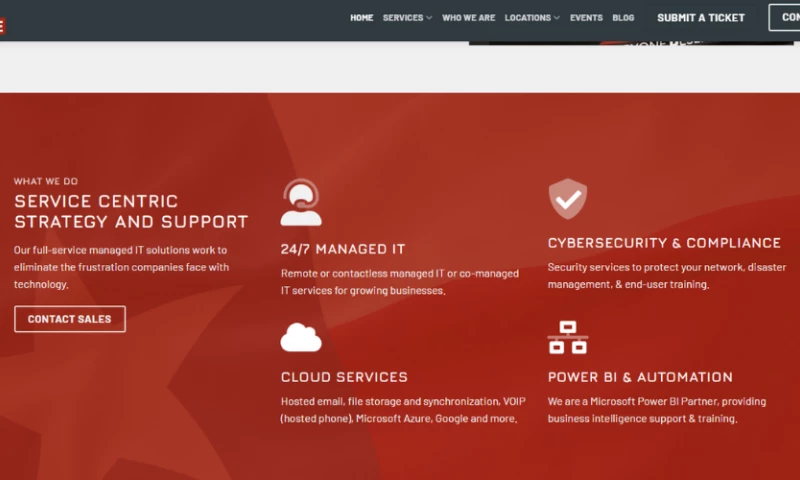
Task: Expand the Services dropdown arrow
Action: [429, 18]
